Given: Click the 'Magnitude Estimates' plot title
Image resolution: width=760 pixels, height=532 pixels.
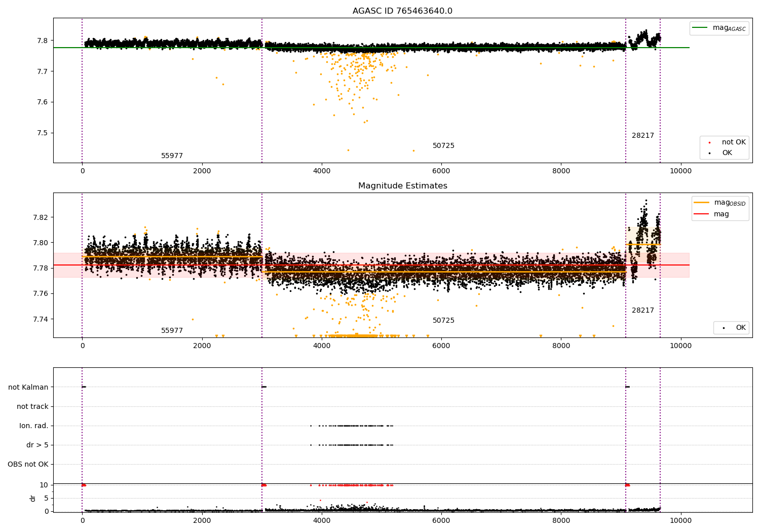Looking at the screenshot, I should (402, 186).
